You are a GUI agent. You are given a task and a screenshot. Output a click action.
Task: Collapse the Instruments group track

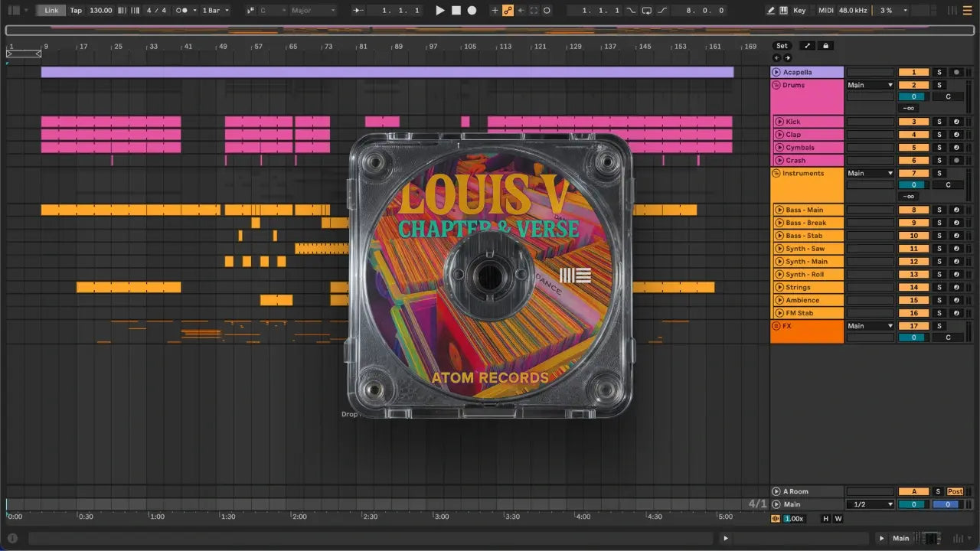(776, 174)
